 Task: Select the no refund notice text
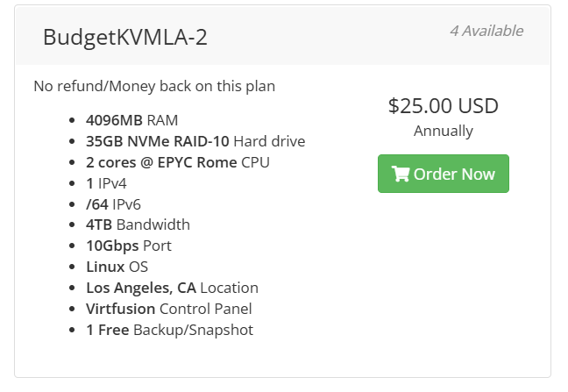154,86
